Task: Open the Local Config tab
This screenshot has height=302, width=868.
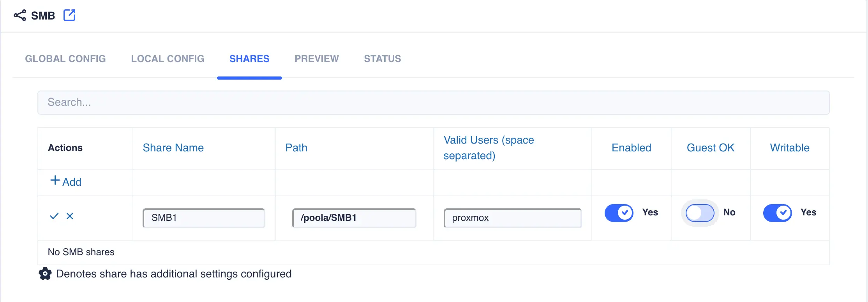Action: [x=168, y=59]
